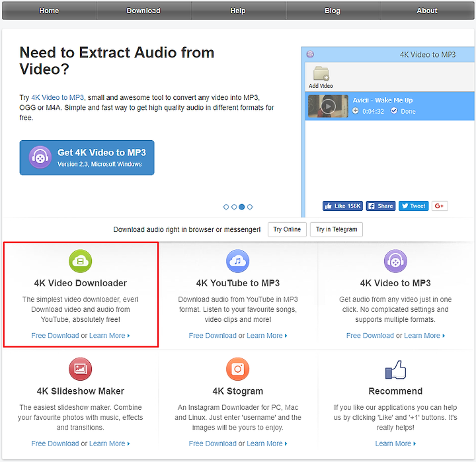Open the 4K YouTube to MP3 heading

[238, 283]
